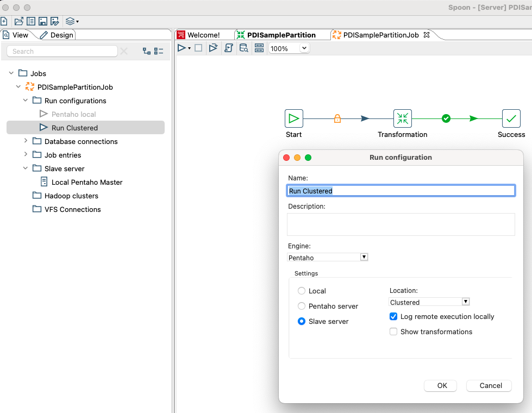Run the job using the Run icon

point(182,48)
